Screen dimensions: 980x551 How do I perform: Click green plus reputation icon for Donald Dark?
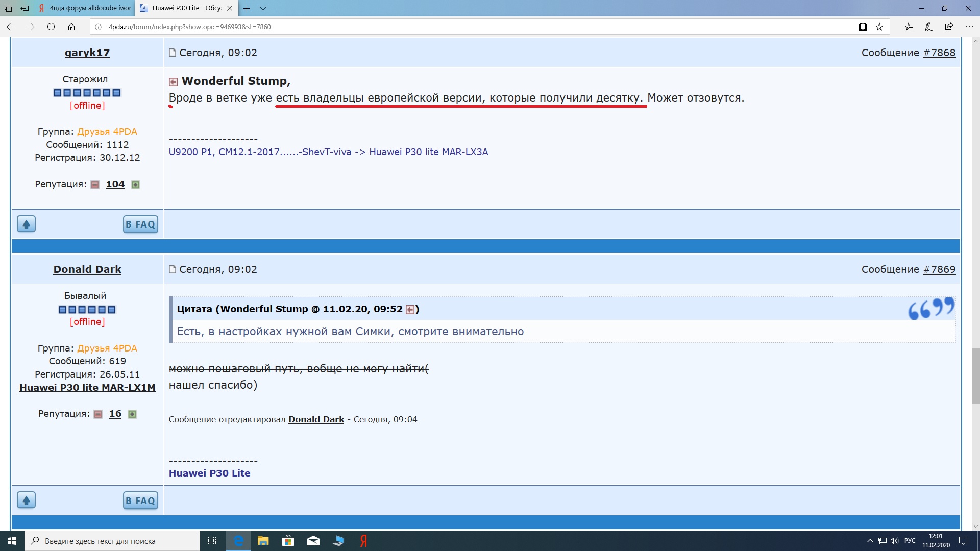[x=132, y=414]
